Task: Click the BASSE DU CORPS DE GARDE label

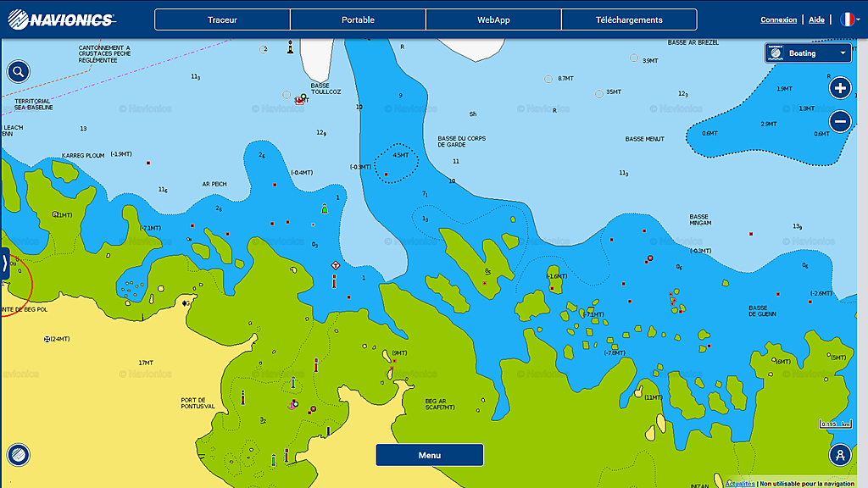Action: (462, 141)
